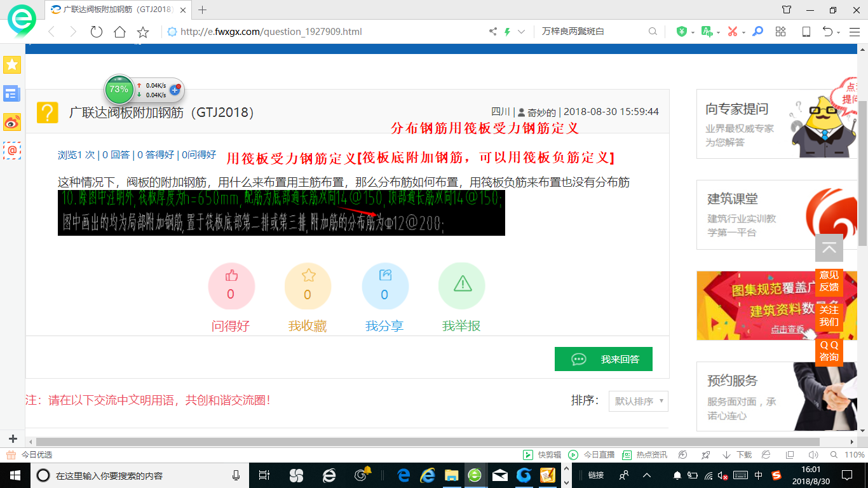The width and height of the screenshot is (868, 488).
Task: Open favorites star in left sidebar
Action: [12, 64]
